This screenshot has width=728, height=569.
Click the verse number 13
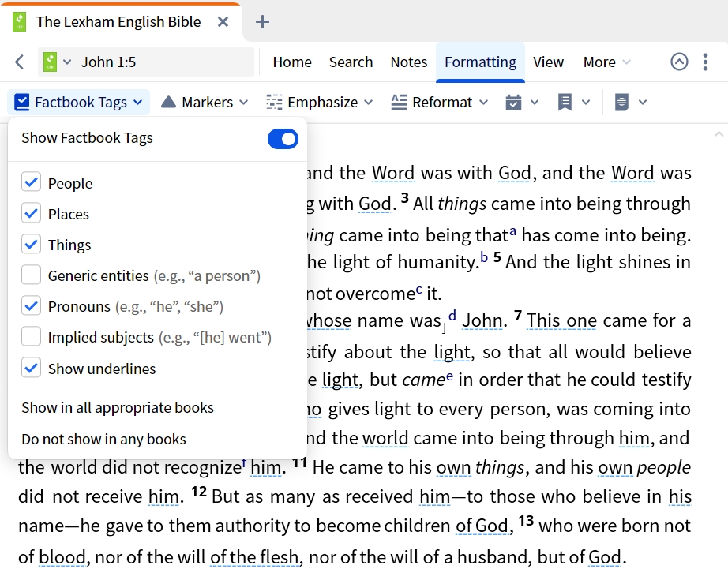(526, 521)
